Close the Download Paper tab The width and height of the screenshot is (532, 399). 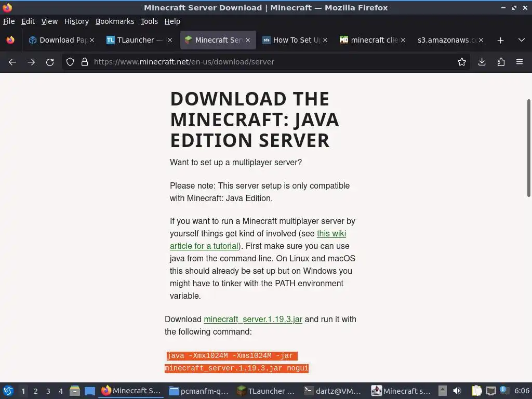point(92,40)
